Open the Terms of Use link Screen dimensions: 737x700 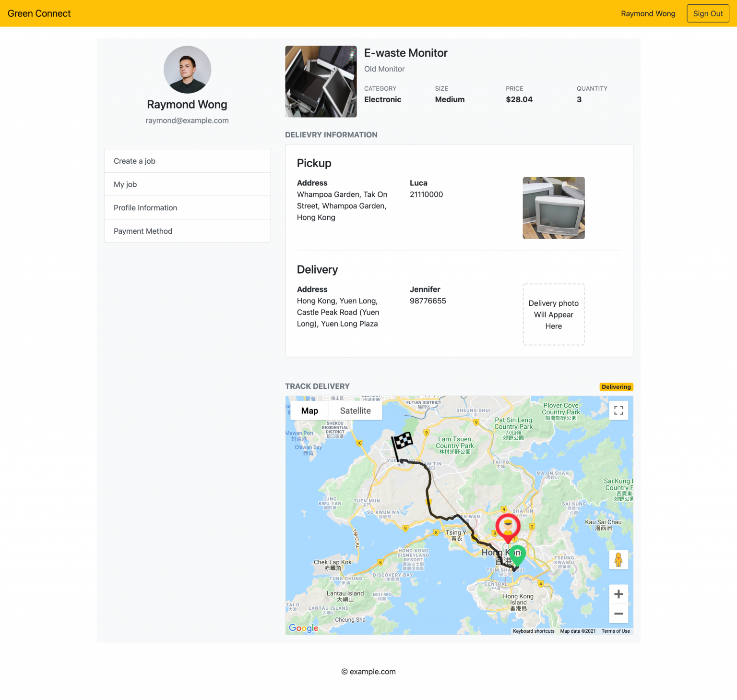(x=616, y=631)
